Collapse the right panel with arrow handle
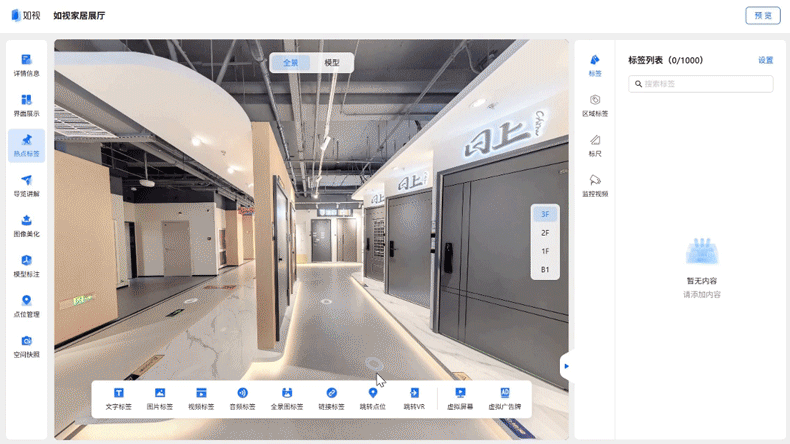790x444 pixels. [x=566, y=366]
